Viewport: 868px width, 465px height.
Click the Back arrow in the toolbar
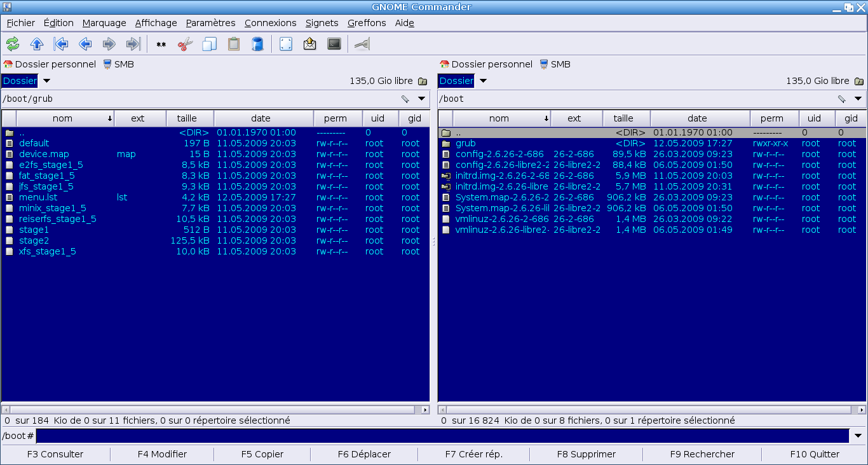coord(85,44)
